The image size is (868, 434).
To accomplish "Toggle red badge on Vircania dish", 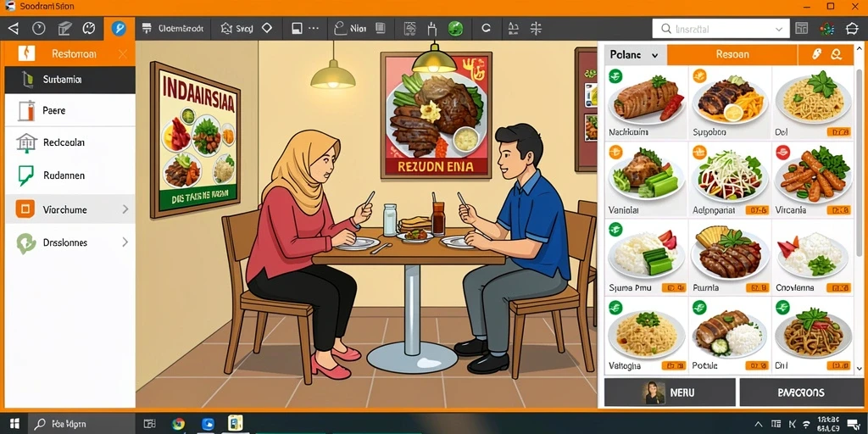I will click(x=782, y=153).
